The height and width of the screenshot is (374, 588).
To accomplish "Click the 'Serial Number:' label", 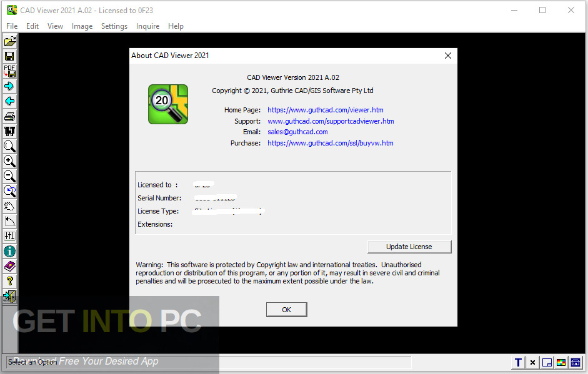I will pos(159,198).
